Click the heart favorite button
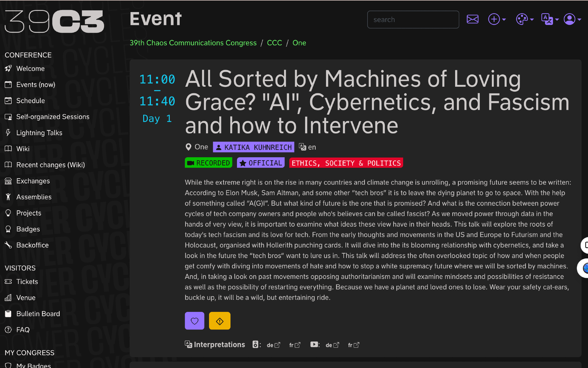Viewport: 588px width, 368px height. (194, 321)
